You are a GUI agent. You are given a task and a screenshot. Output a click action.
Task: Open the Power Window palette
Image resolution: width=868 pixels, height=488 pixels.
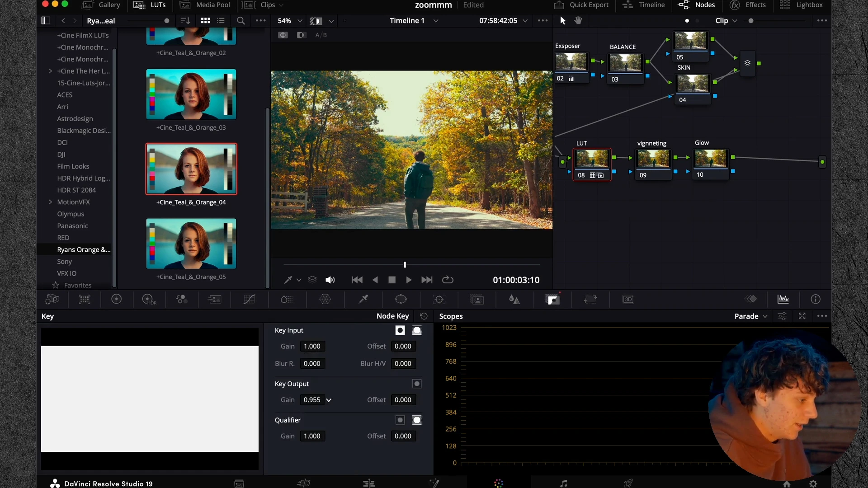pyautogui.click(x=401, y=299)
